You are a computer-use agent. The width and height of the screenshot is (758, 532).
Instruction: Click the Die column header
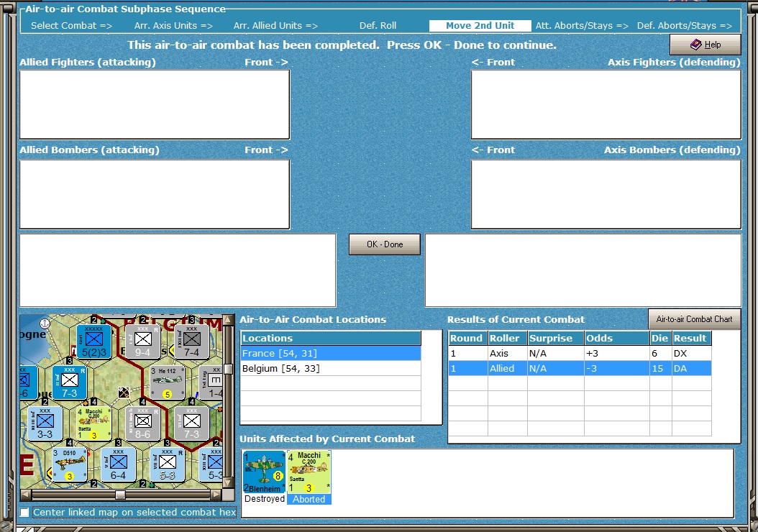[660, 338]
